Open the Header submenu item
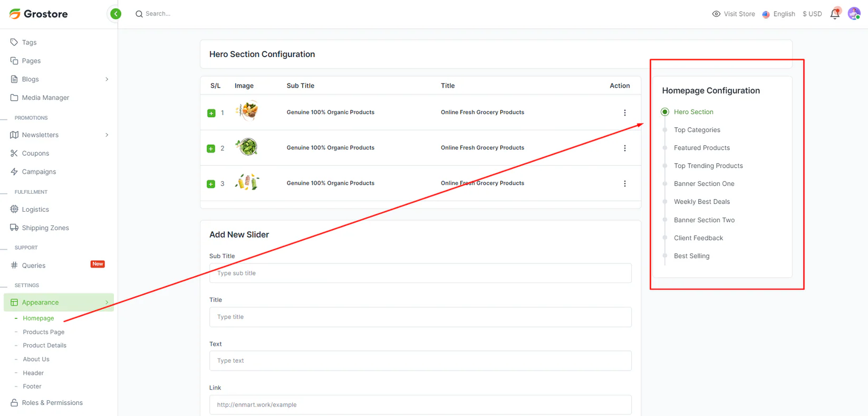This screenshot has height=416, width=868. (33, 373)
